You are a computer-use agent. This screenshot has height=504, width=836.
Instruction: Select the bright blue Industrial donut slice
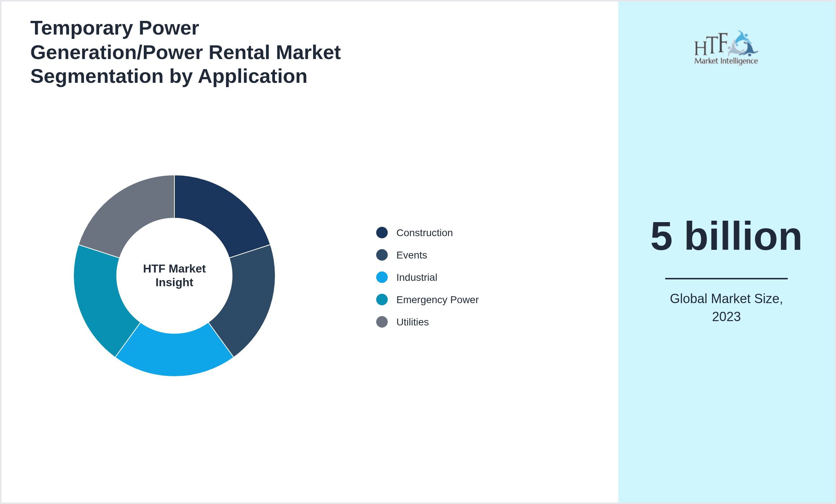(x=174, y=354)
